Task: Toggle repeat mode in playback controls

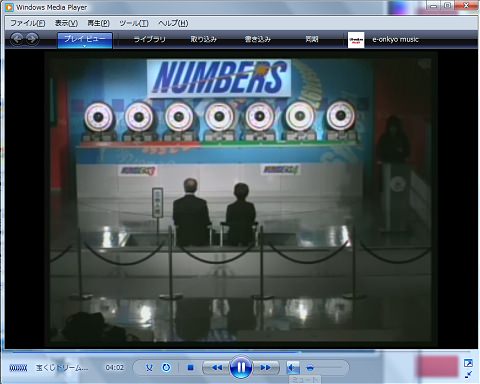Action: click(166, 368)
